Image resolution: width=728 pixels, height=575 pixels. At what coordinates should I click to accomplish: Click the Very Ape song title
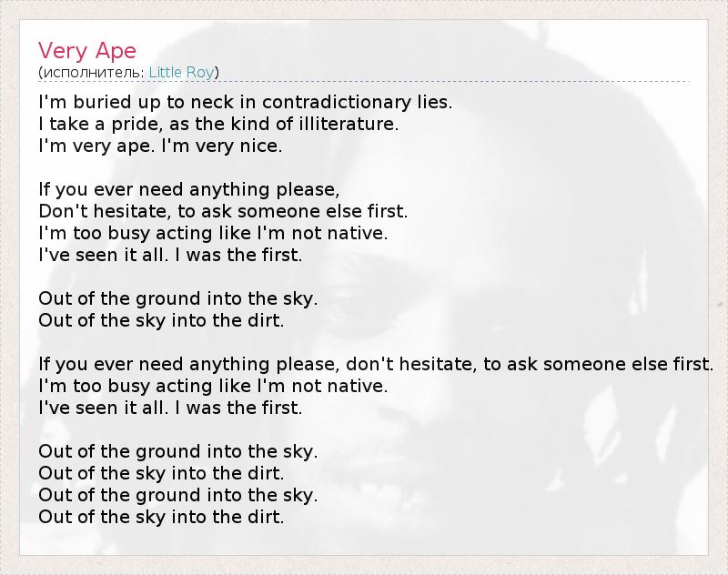tap(87, 48)
